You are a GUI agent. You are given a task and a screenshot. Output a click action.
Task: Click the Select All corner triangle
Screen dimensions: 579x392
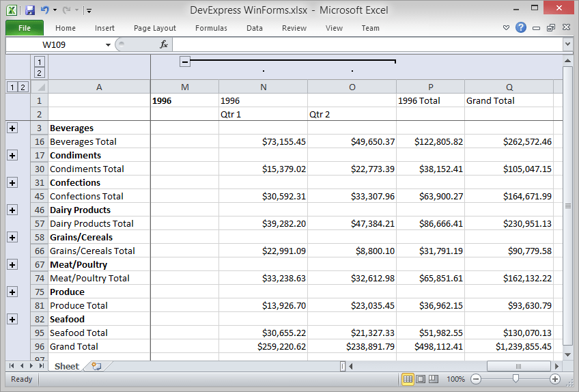(40, 87)
